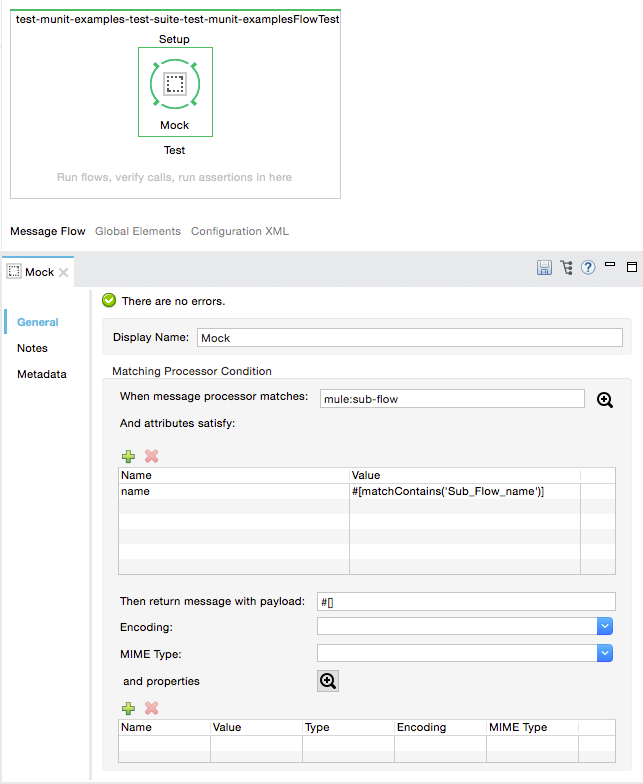Click the return message payload field

(466, 601)
